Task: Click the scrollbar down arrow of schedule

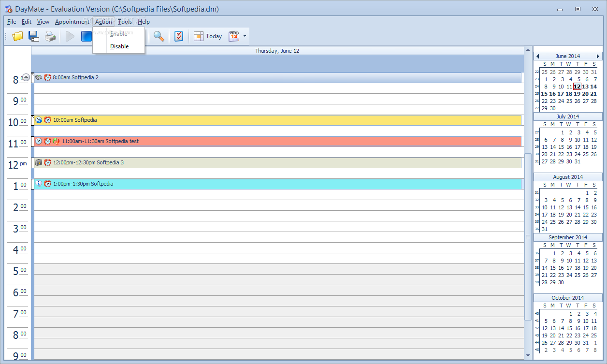Action: pos(528,356)
